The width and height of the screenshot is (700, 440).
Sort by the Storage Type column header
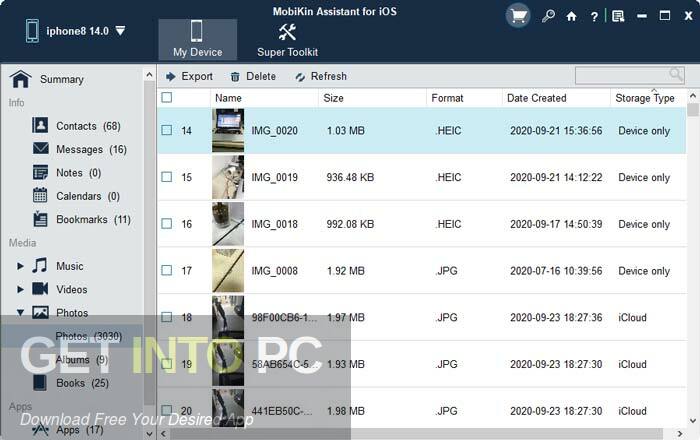click(x=648, y=98)
